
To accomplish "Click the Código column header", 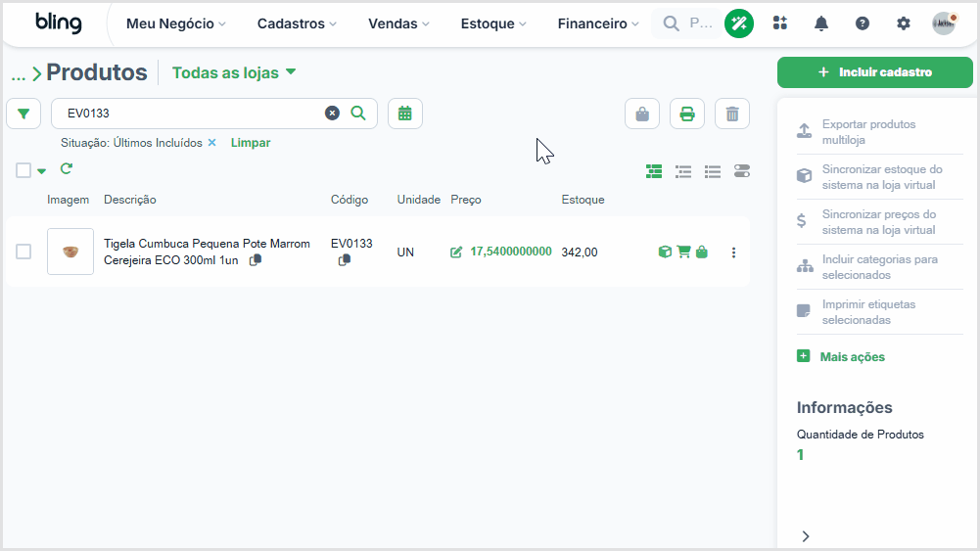I will coord(350,200).
